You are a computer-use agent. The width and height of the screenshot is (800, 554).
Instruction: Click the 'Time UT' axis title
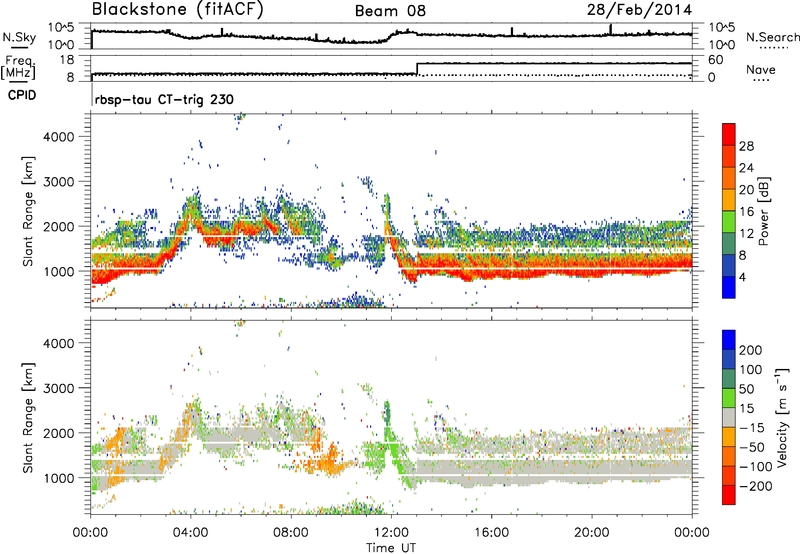391,548
